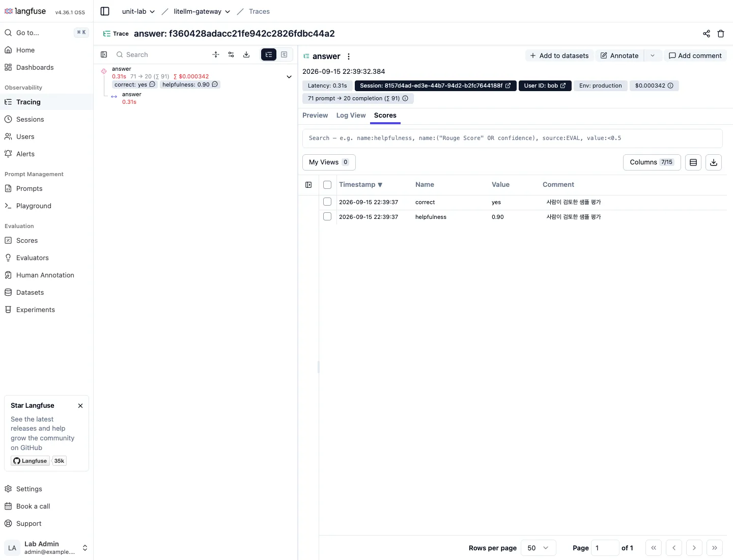This screenshot has width=733, height=560.
Task: Open My Views dropdown
Action: click(329, 162)
